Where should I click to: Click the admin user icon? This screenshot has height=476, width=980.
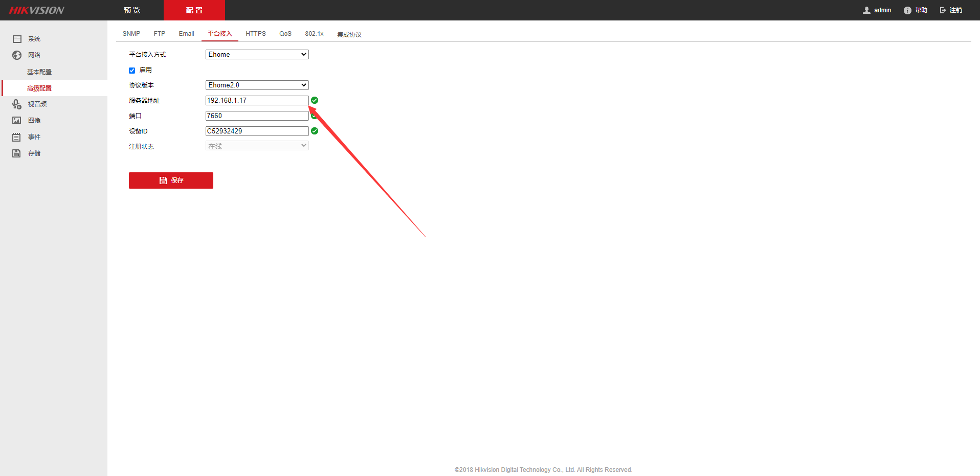(866, 10)
